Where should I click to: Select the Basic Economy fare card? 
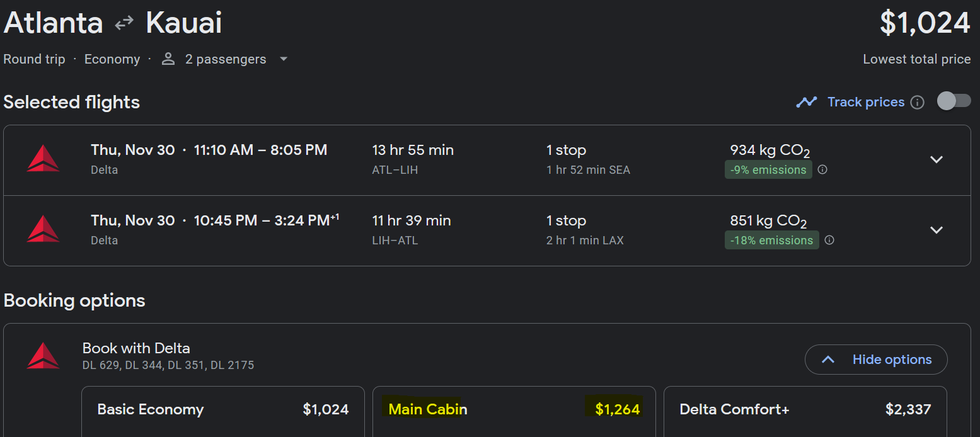pyautogui.click(x=223, y=412)
